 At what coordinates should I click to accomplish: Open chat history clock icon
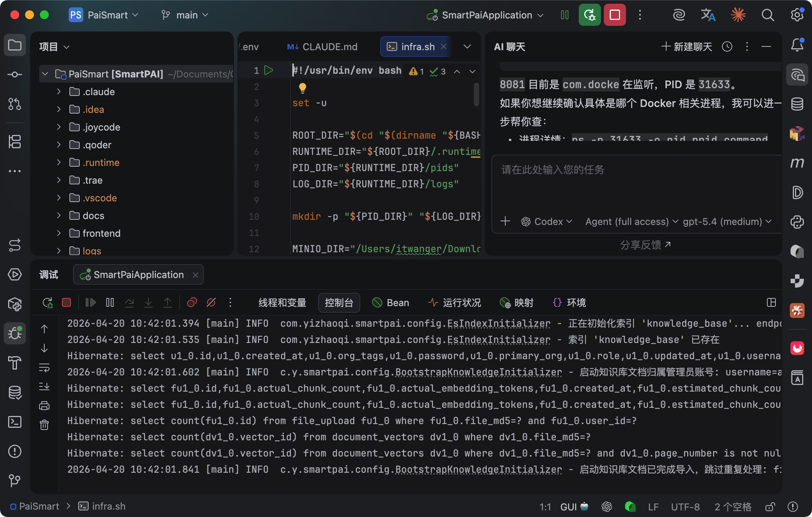pos(727,46)
